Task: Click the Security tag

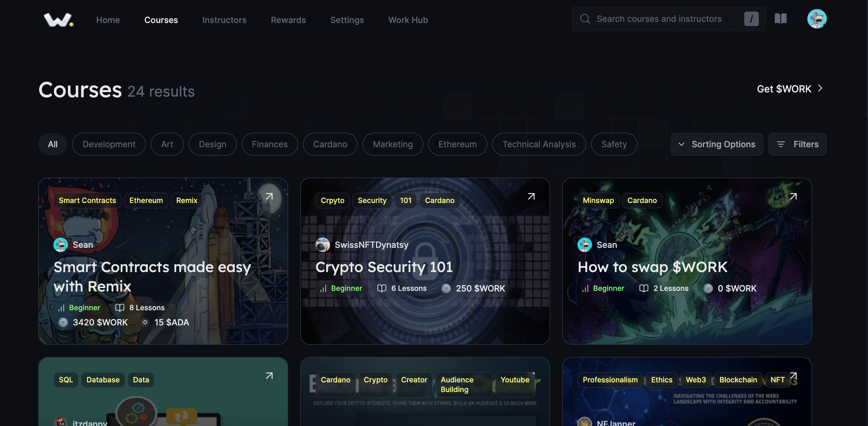Action: pos(372,200)
